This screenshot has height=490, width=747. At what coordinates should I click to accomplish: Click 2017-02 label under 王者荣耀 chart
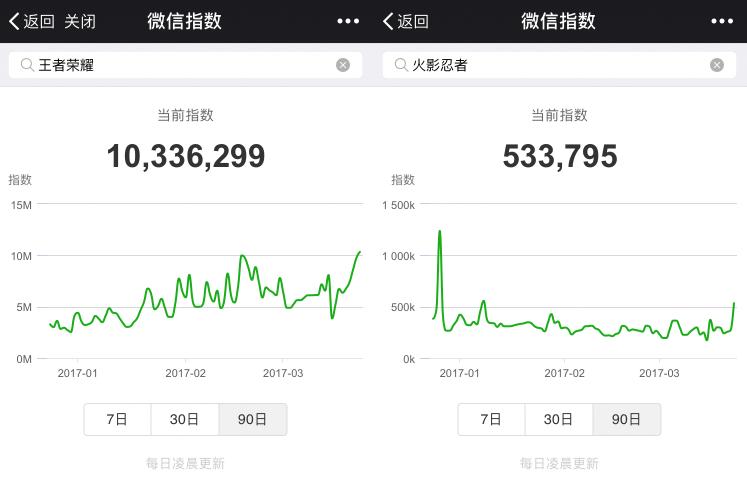[x=185, y=373]
